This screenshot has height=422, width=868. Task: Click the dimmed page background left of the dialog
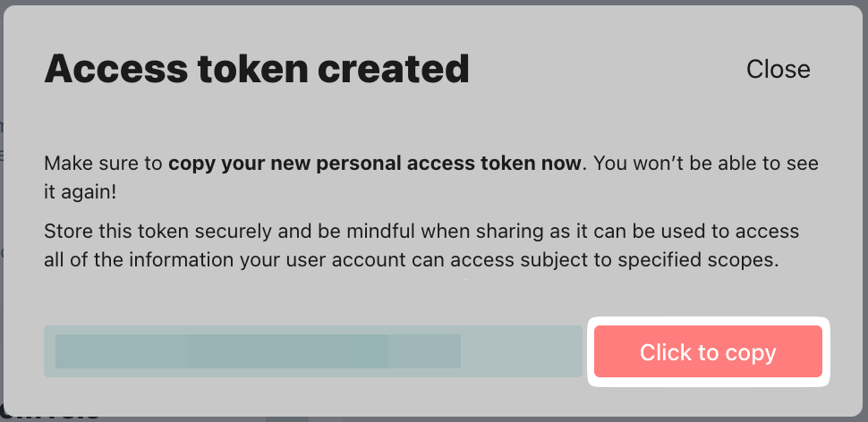click(2, 268)
